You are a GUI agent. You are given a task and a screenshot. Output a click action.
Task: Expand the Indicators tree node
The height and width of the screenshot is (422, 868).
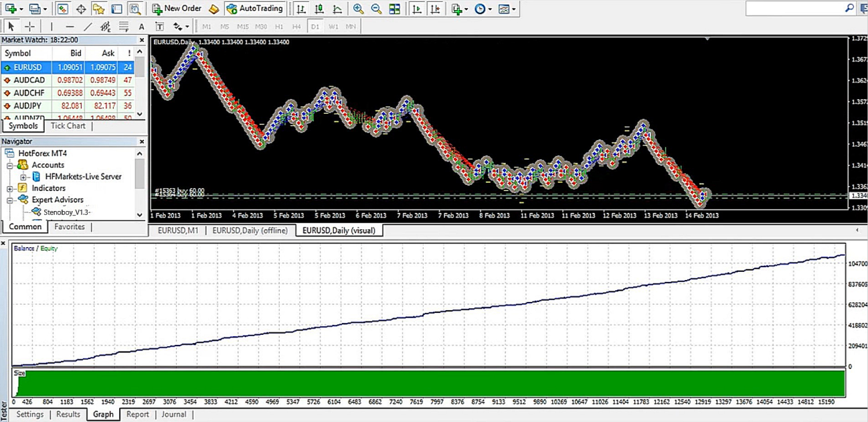pyautogui.click(x=11, y=189)
